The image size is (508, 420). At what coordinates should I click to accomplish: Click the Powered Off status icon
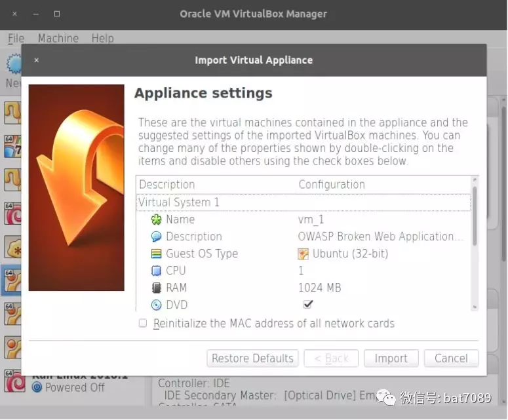click(37, 387)
